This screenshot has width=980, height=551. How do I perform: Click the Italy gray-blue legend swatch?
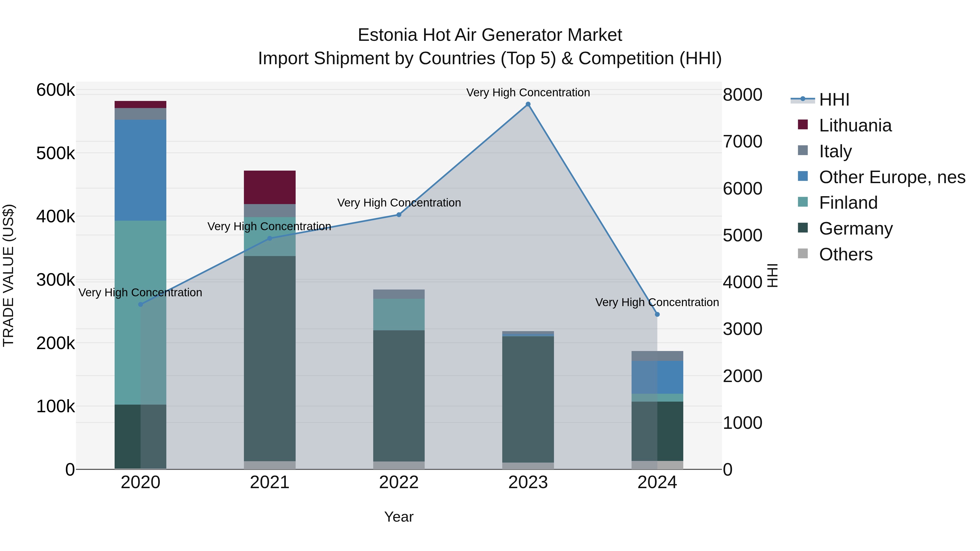coord(803,150)
